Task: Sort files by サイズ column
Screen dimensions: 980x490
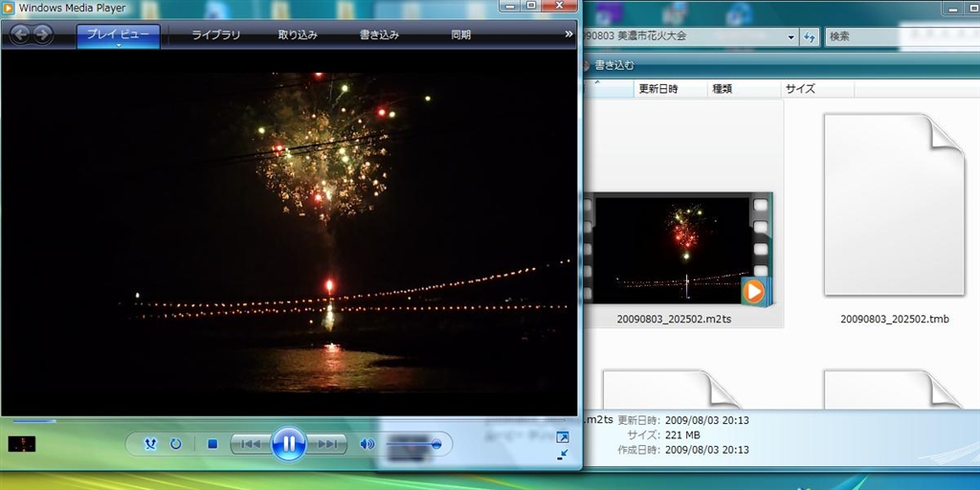Action: tap(817, 89)
